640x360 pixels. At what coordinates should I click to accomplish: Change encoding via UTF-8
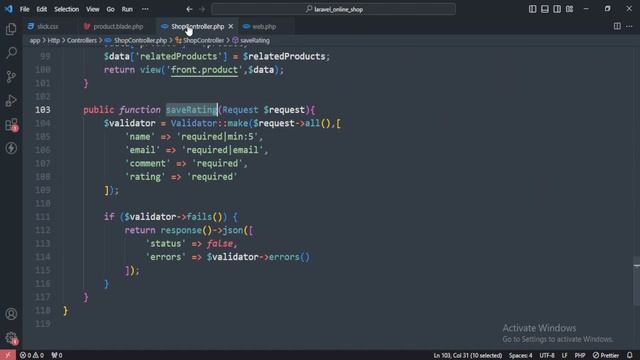point(547,355)
